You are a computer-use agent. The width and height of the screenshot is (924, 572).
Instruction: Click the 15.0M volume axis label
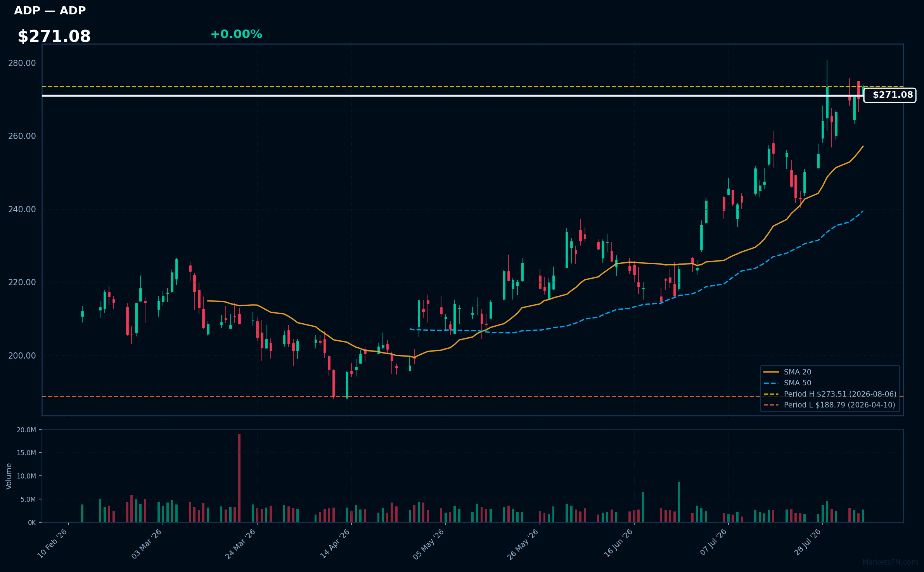(x=26, y=453)
